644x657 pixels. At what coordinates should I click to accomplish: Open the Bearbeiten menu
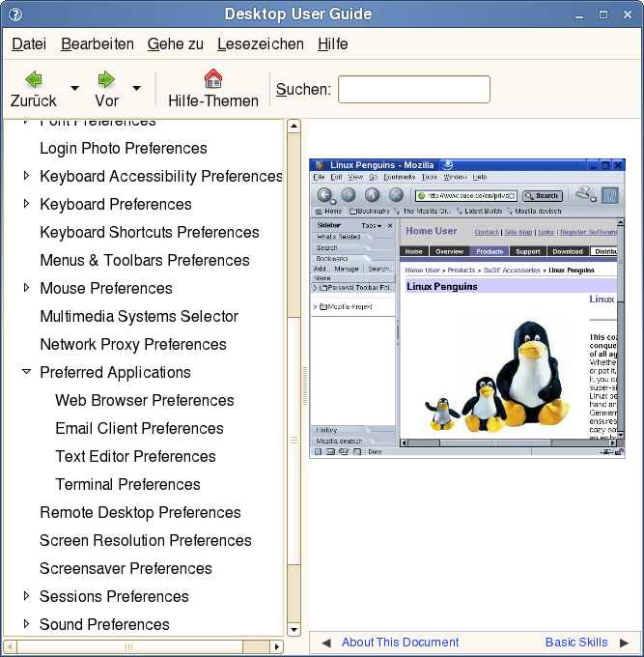pyautogui.click(x=98, y=44)
